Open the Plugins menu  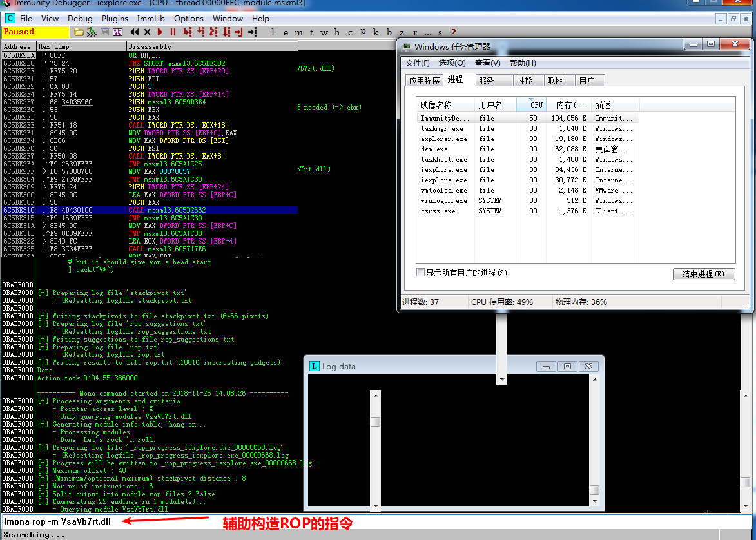coord(115,18)
